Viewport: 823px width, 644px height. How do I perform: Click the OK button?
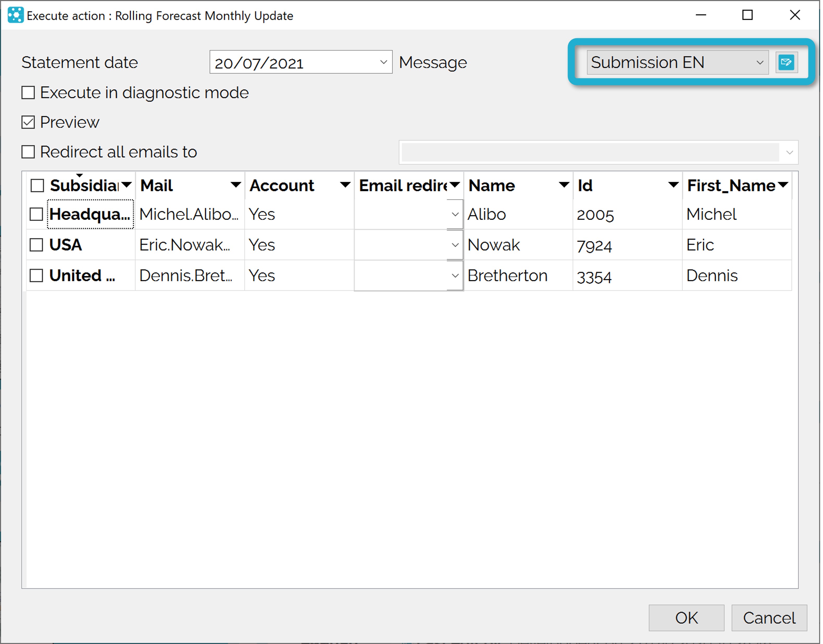pyautogui.click(x=687, y=618)
